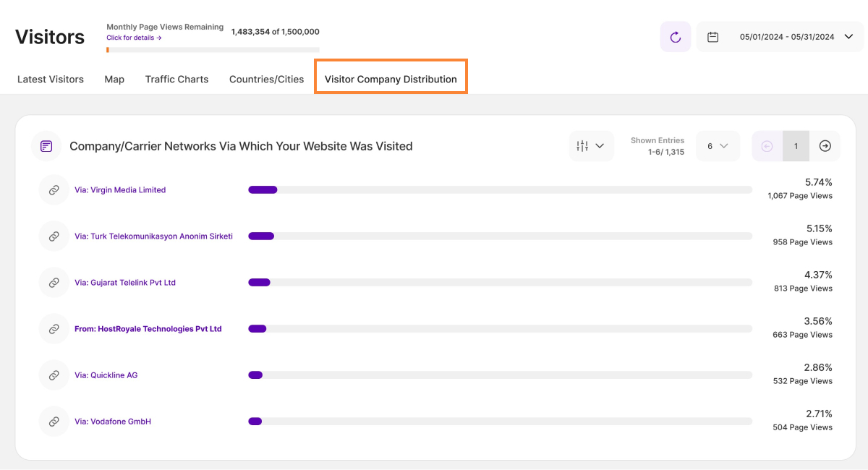Click link icon beside HostRoyale Technologies
This screenshot has height=470, width=868.
(x=54, y=329)
